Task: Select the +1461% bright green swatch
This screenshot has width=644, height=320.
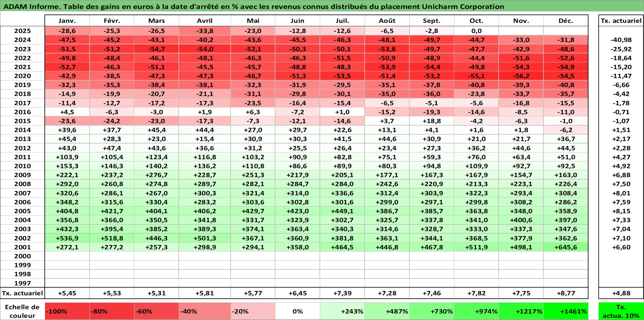Action: click(x=566, y=311)
